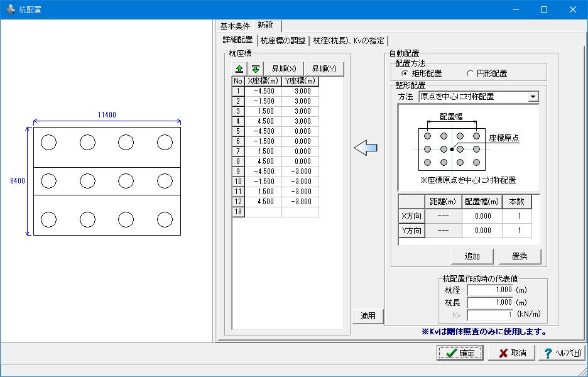Click the 適用 button

(368, 316)
